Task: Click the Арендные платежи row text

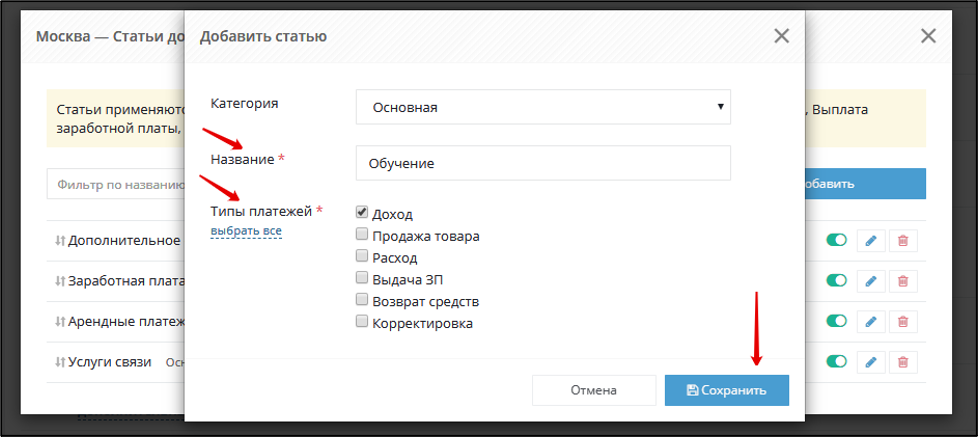Action: point(126,322)
